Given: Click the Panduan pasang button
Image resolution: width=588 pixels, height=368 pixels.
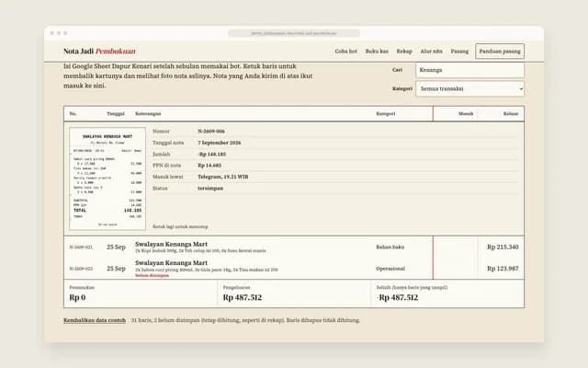Looking at the screenshot, I should click(500, 52).
